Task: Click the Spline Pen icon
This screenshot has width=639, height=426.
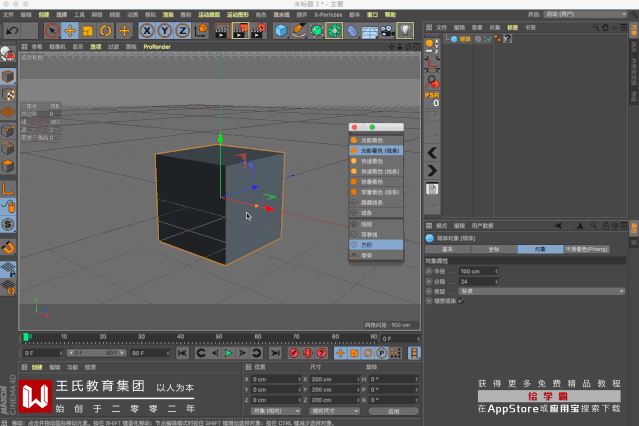Action: pos(299,31)
